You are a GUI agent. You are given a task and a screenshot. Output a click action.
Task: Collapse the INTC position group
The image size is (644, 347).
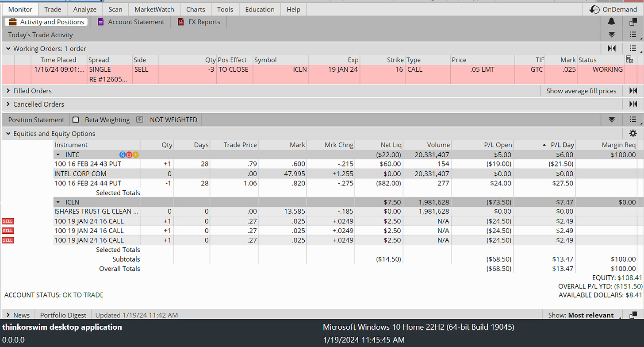(58, 154)
